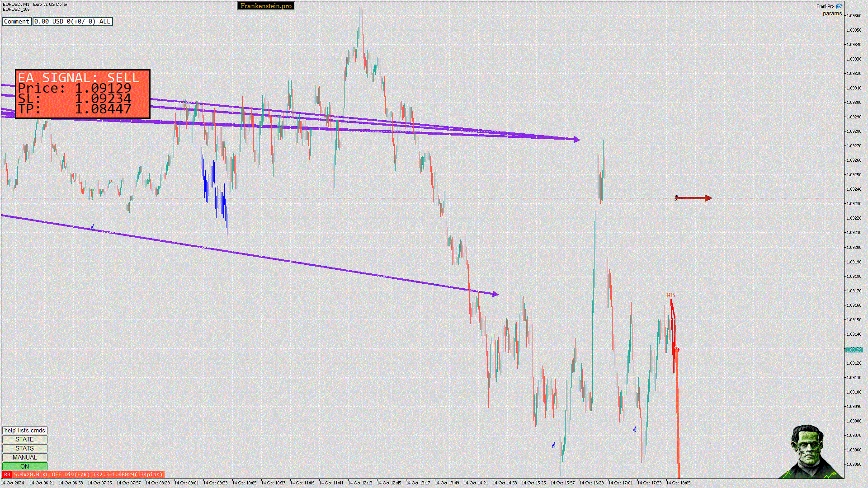The width and height of the screenshot is (868, 488).
Task: Click the 14 Oct 18:05 time label
Action: [x=679, y=483]
